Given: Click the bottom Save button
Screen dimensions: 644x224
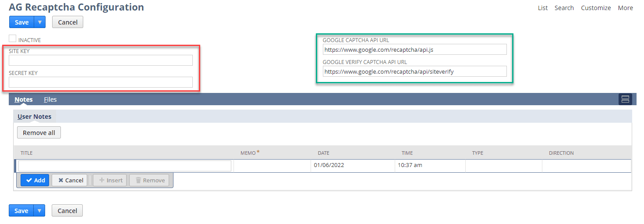Looking at the screenshot, I should (x=21, y=211).
